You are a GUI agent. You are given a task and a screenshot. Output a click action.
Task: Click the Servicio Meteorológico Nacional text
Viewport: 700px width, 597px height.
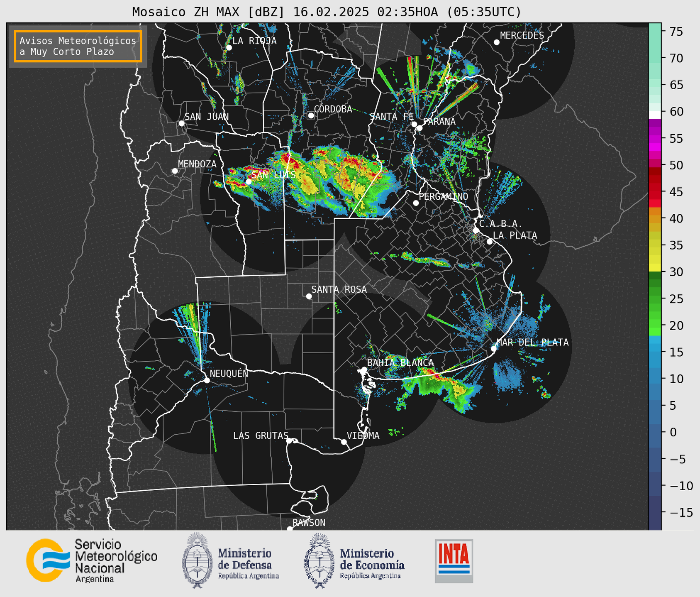pyautogui.click(x=116, y=561)
